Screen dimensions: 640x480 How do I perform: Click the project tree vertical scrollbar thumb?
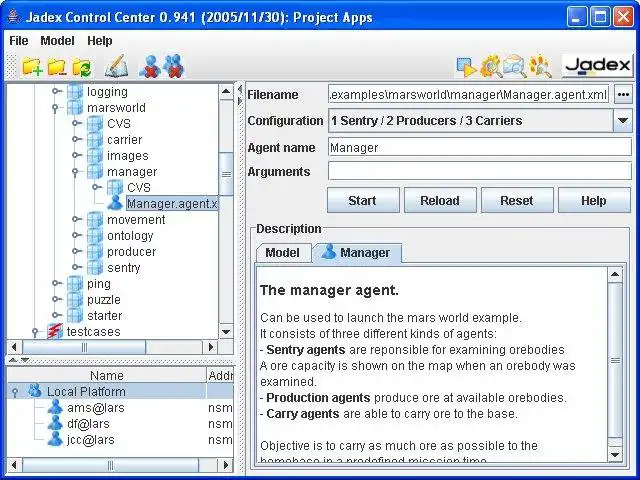point(226,174)
